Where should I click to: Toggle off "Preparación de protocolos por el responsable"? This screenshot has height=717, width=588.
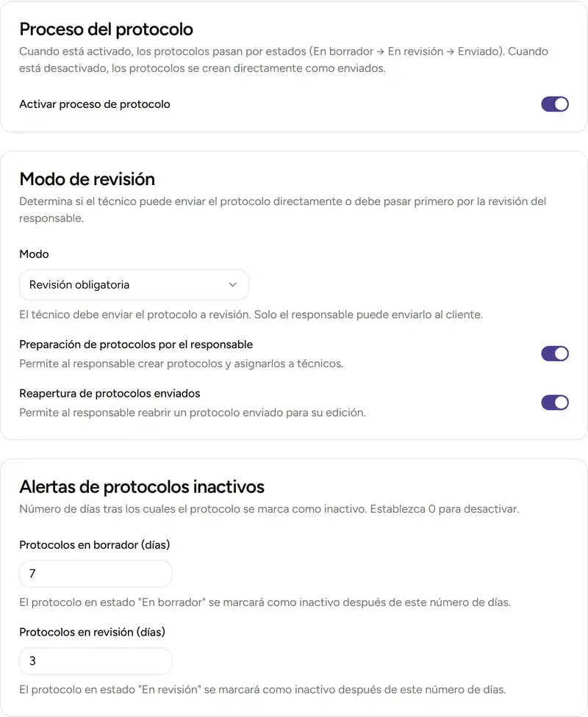[x=554, y=353]
